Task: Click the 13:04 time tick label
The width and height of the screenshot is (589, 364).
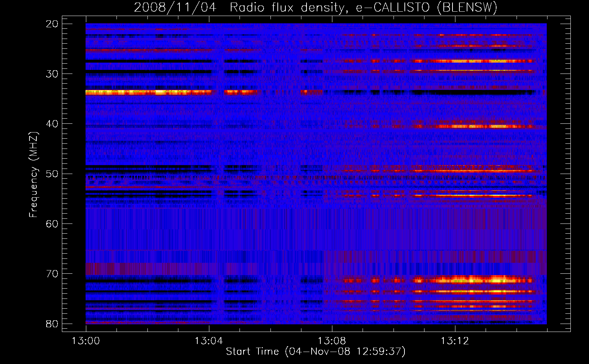Action: click(209, 341)
